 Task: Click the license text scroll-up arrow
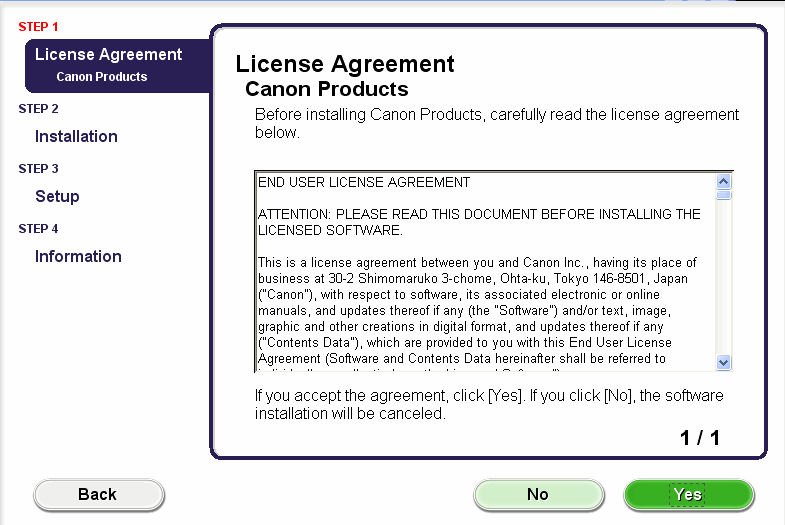click(724, 181)
